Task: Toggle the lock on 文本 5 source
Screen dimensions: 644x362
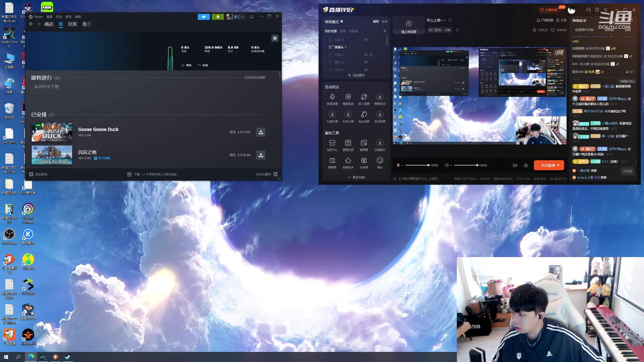Action: (x=371, y=55)
